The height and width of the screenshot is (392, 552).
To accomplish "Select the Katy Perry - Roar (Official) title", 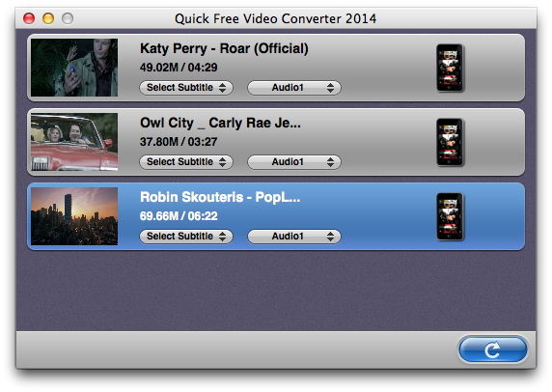I will (224, 48).
